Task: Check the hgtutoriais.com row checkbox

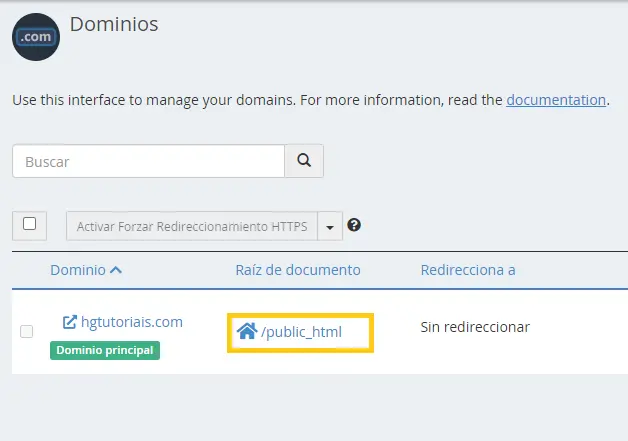Action: pos(27,332)
